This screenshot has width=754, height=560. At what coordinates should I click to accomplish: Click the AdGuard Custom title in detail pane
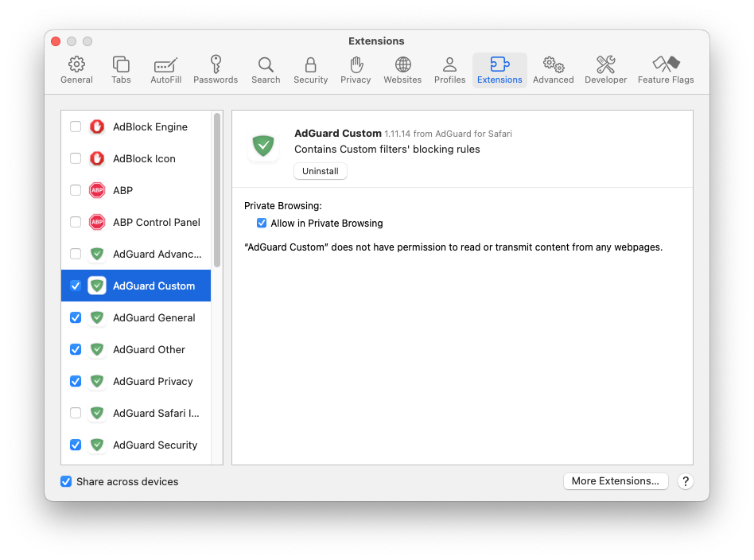click(x=337, y=134)
